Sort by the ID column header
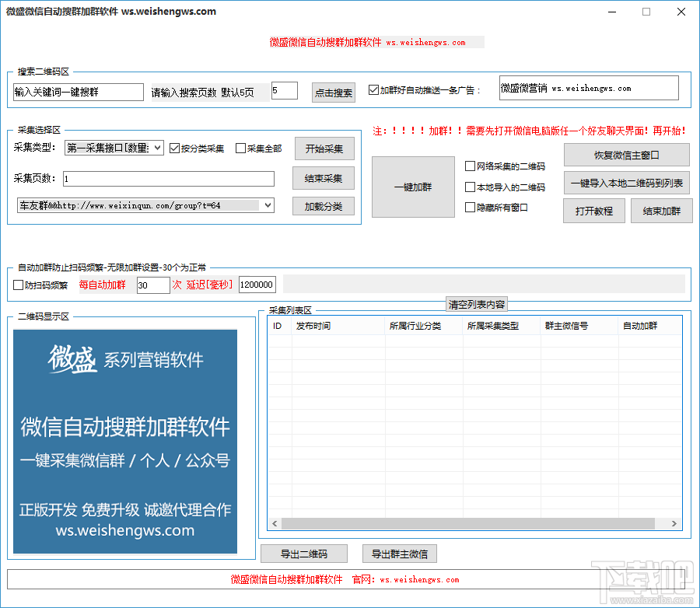This screenshot has height=608, width=700. pyautogui.click(x=280, y=326)
